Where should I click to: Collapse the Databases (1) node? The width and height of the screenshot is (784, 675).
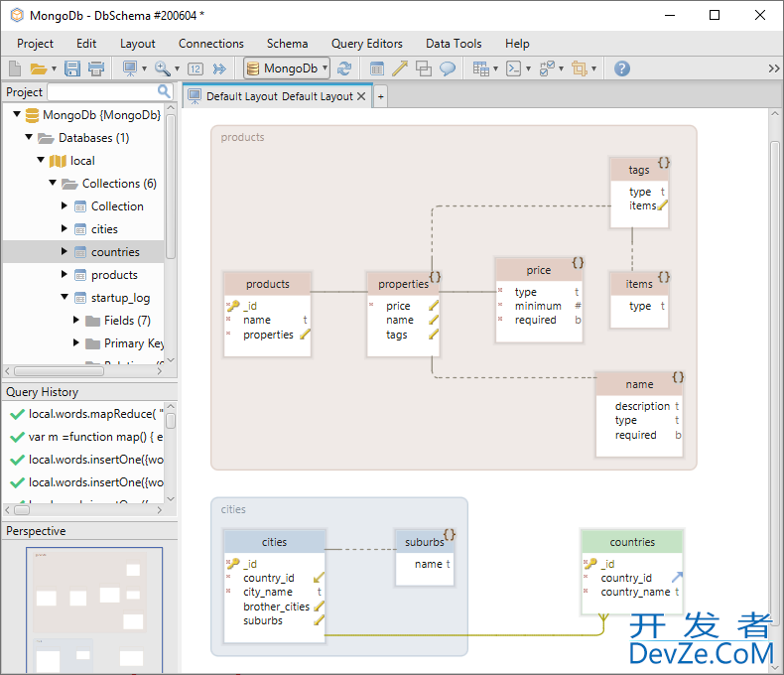pos(29,137)
